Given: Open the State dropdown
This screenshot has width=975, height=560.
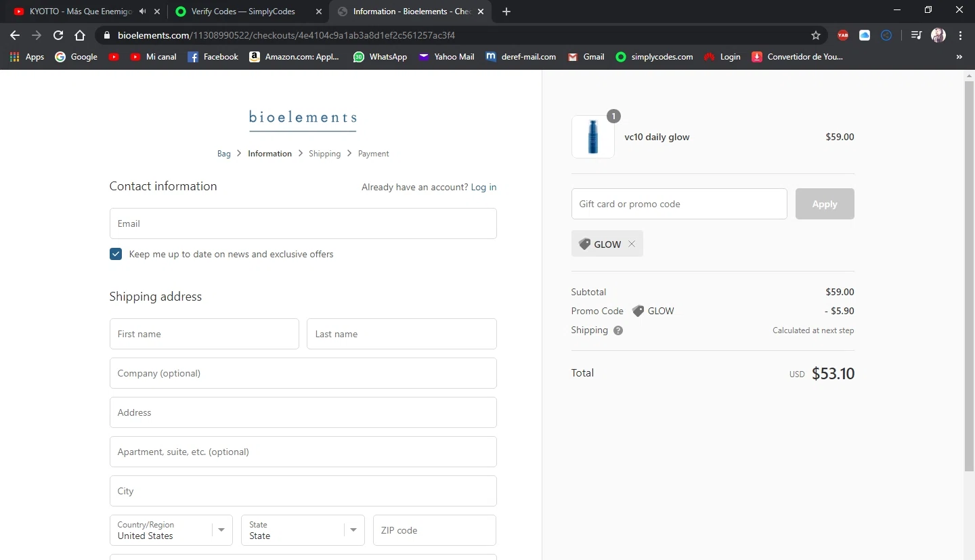Looking at the screenshot, I should 303,530.
